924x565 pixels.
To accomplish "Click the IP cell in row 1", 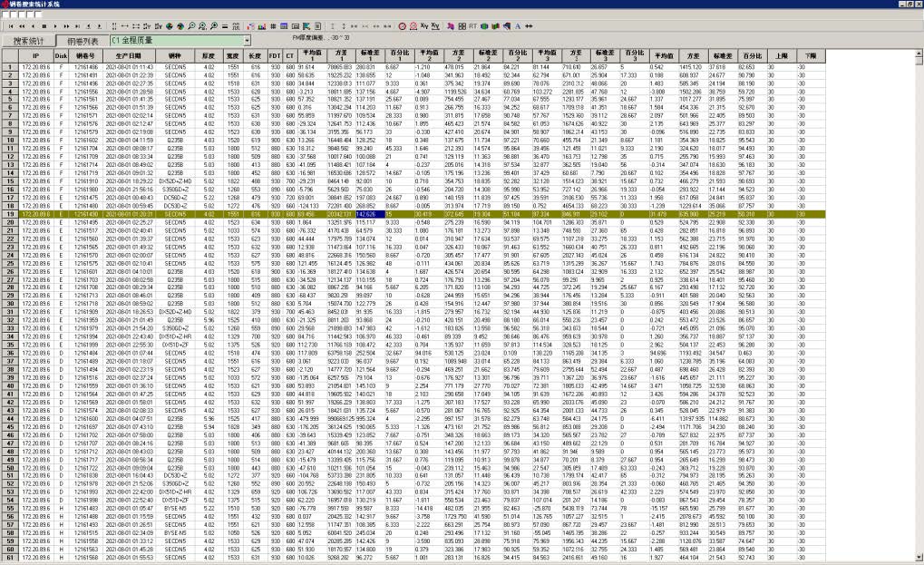I will 35,67.
